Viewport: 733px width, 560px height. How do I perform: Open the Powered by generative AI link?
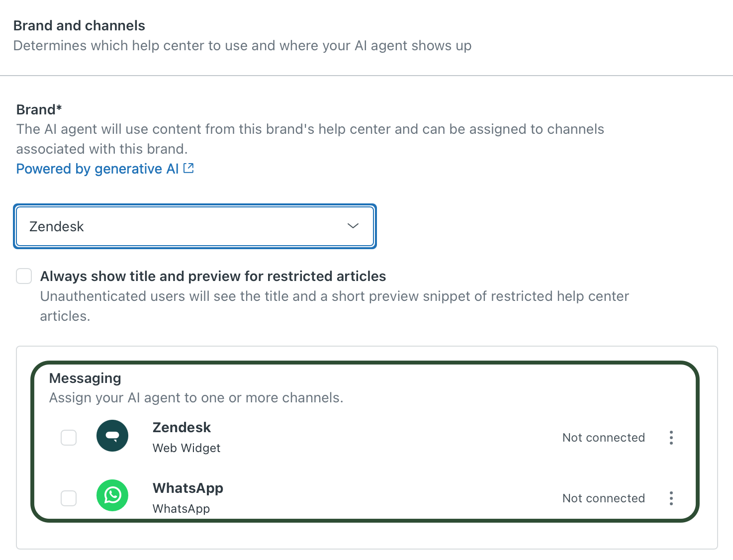97,168
